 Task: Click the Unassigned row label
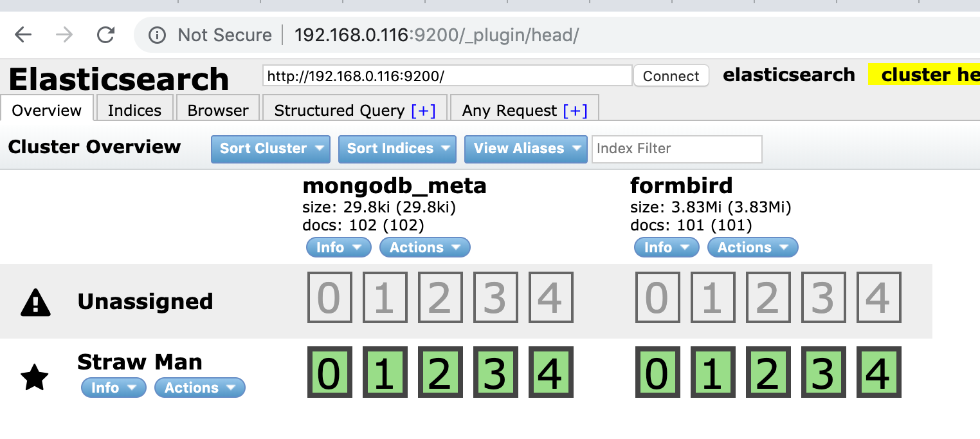[145, 301]
